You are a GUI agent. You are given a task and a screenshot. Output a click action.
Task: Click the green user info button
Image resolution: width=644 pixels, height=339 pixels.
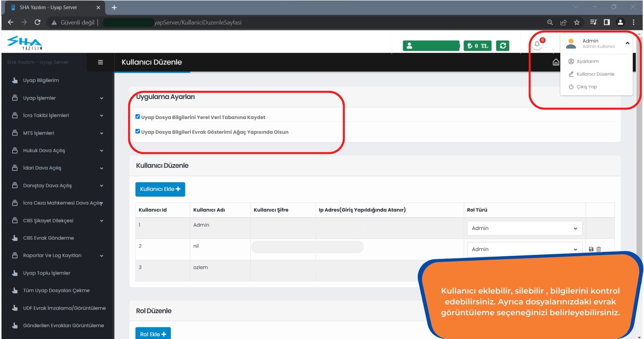tap(431, 46)
